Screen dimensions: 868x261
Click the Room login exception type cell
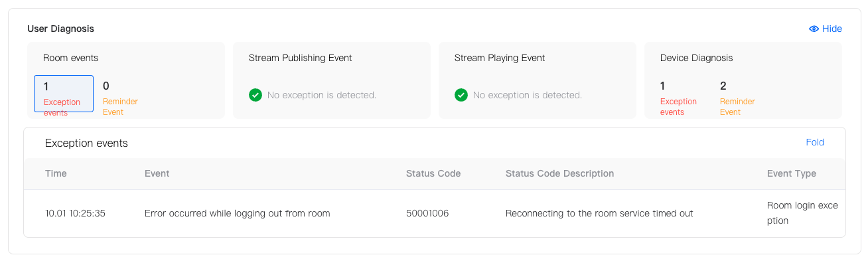click(x=802, y=213)
